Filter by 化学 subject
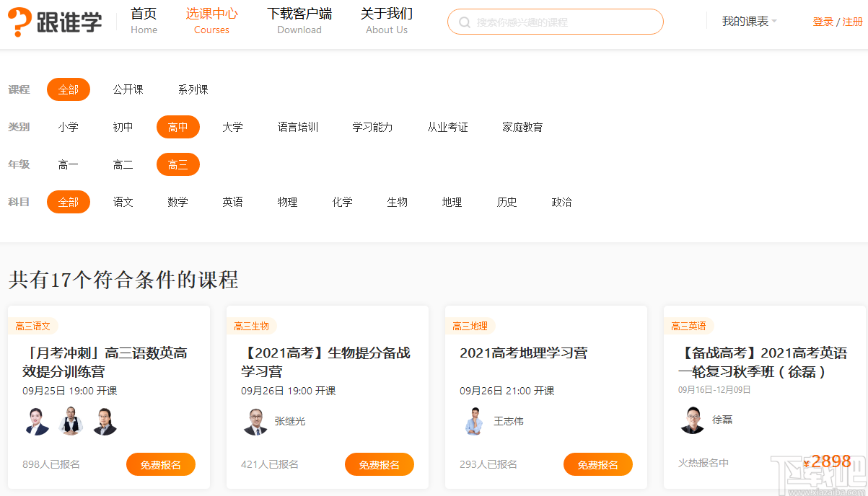Image resolution: width=868 pixels, height=496 pixels. (x=343, y=202)
